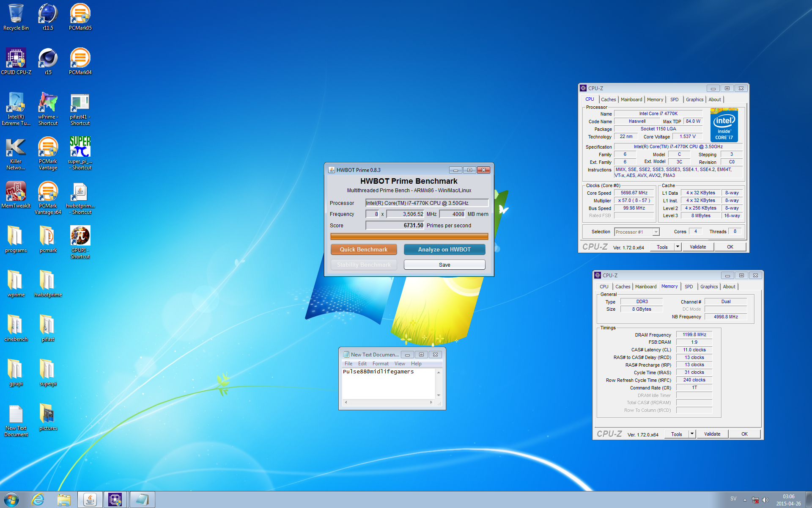Save the HWBOT Prime result
The height and width of the screenshot is (508, 812).
(444, 265)
